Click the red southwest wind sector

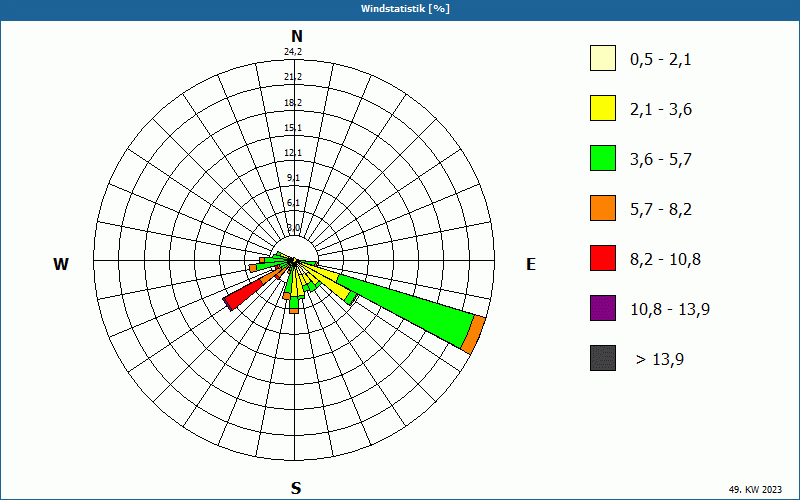(x=243, y=294)
